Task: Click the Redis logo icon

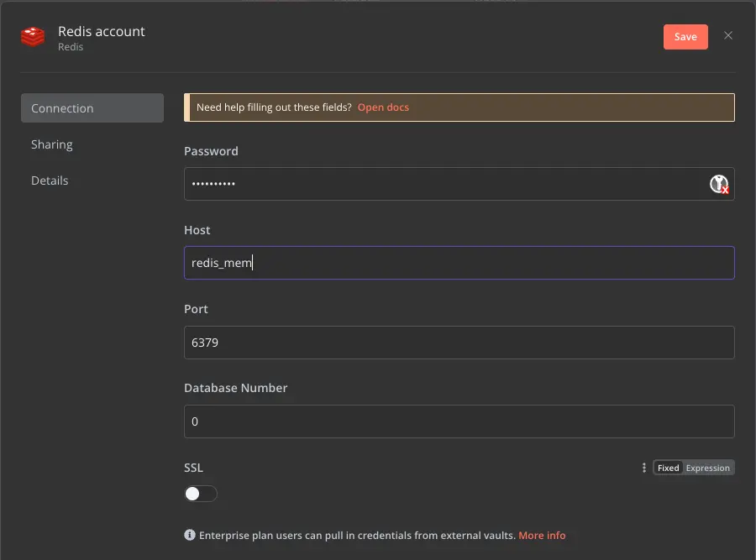Action: tap(33, 38)
